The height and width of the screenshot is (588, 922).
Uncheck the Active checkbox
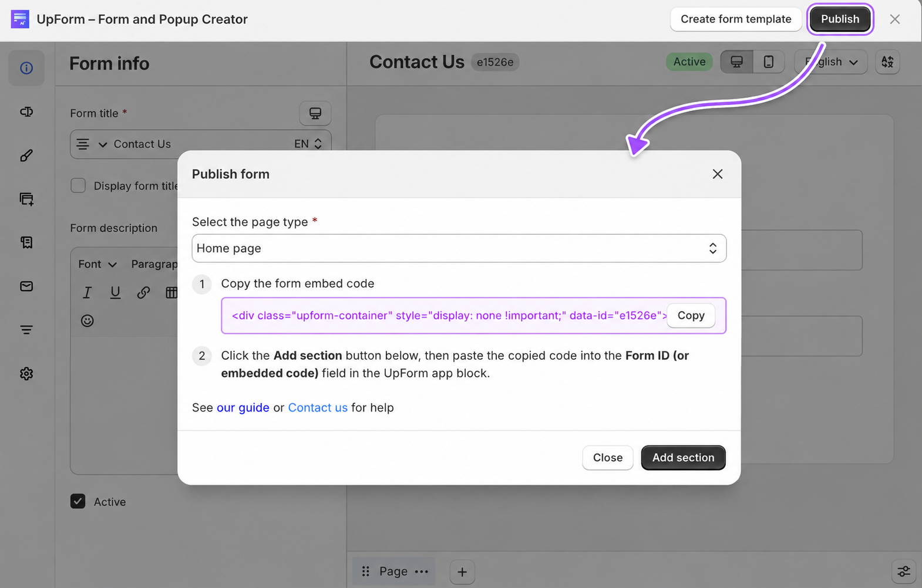(x=78, y=501)
